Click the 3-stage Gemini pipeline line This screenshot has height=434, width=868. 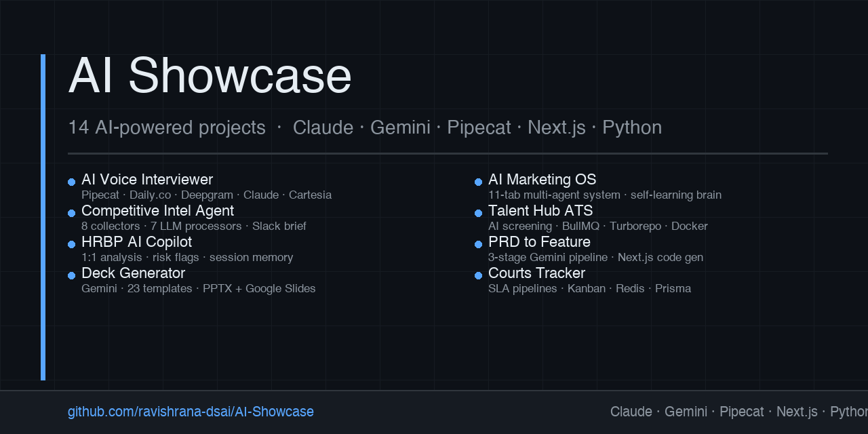[595, 258]
